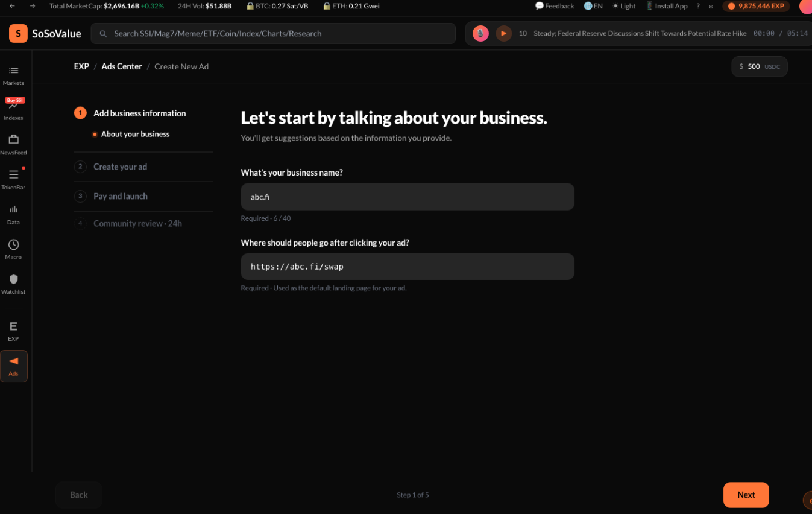The height and width of the screenshot is (514, 812).
Task: Click the search magnifier icon
Action: [104, 34]
